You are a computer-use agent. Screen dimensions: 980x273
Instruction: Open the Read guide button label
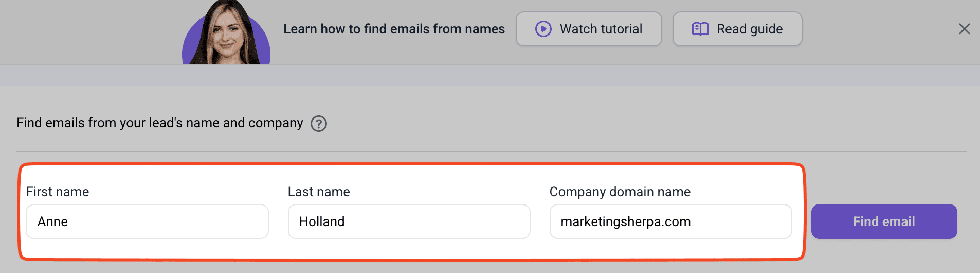pyautogui.click(x=749, y=29)
